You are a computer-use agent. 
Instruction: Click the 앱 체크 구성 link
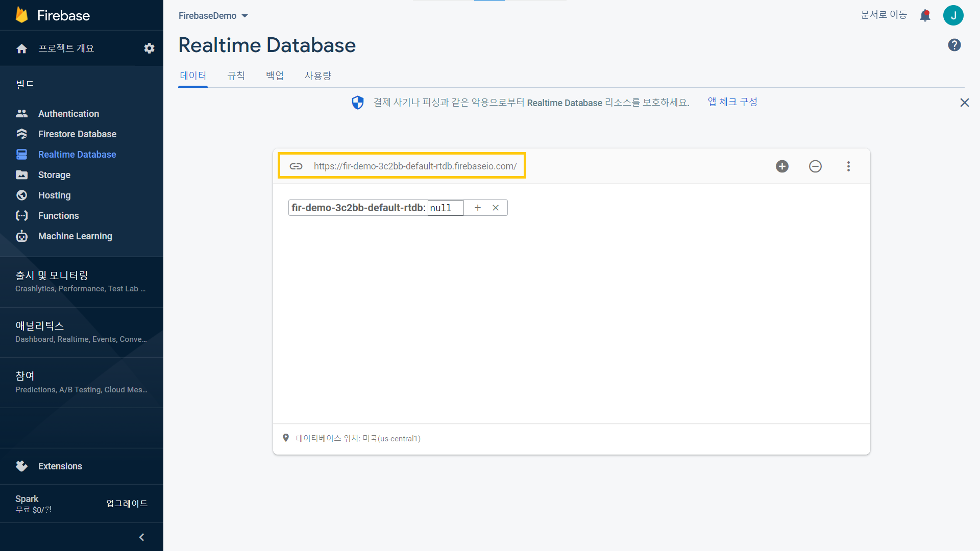tap(732, 102)
